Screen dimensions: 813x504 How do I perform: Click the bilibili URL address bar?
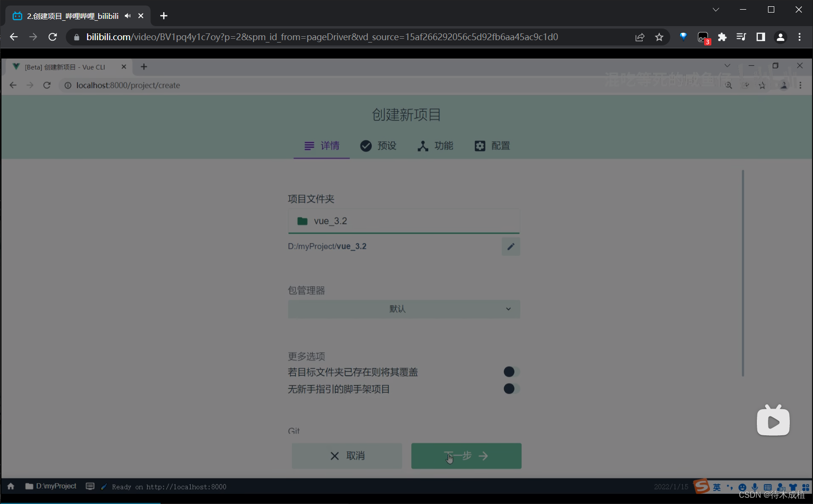tap(322, 37)
